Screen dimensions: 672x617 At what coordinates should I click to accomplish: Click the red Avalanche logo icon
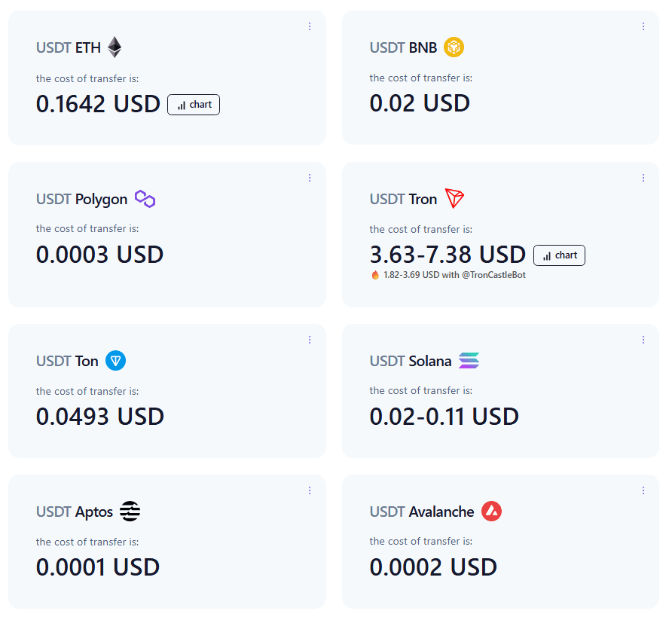[492, 512]
